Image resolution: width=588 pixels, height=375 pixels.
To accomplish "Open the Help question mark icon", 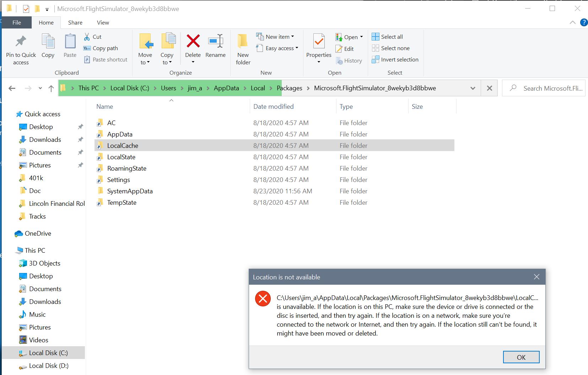I will point(584,22).
